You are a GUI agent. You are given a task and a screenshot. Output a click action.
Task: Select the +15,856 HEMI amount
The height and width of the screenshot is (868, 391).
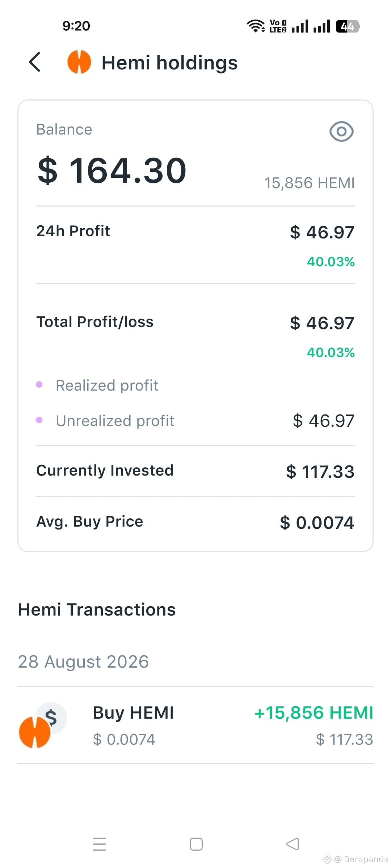pyautogui.click(x=314, y=713)
